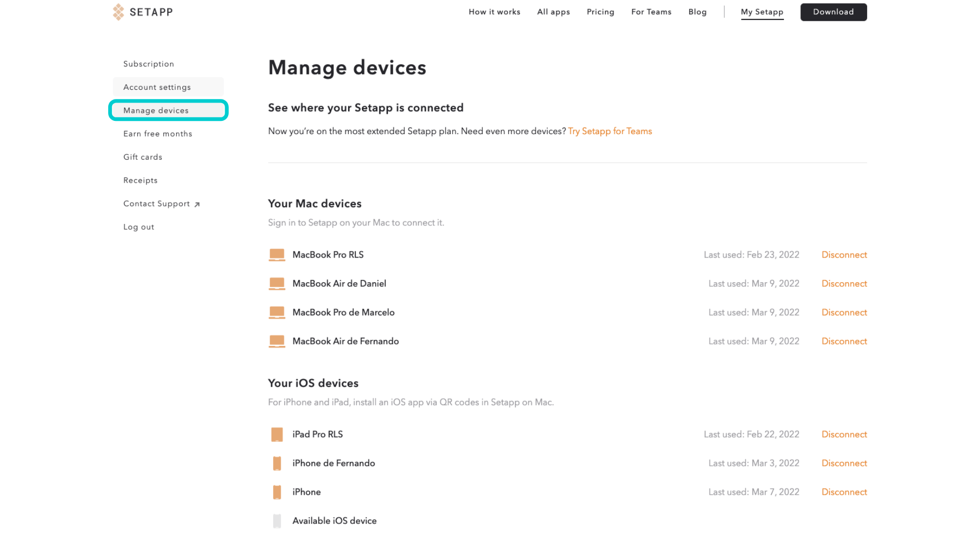Viewport: 980px width, 551px height.
Task: Click the Available iOS device label
Action: 334,521
